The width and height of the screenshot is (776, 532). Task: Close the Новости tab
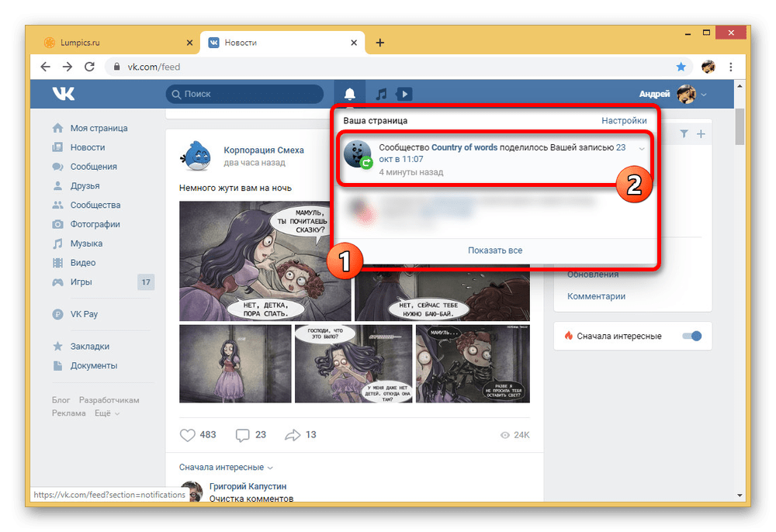click(354, 43)
